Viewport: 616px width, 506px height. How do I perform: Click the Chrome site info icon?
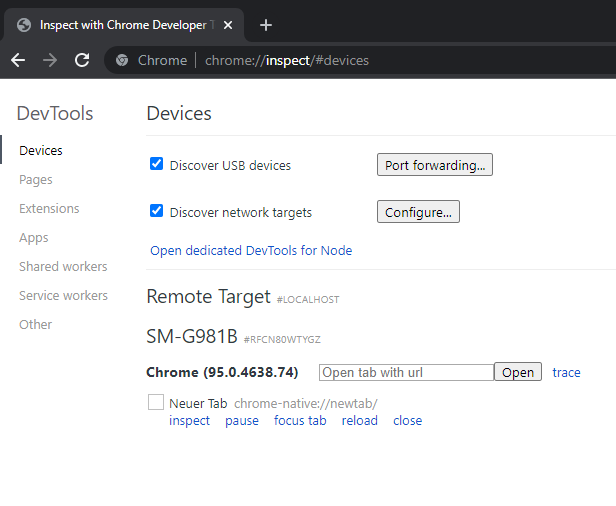coord(122,60)
